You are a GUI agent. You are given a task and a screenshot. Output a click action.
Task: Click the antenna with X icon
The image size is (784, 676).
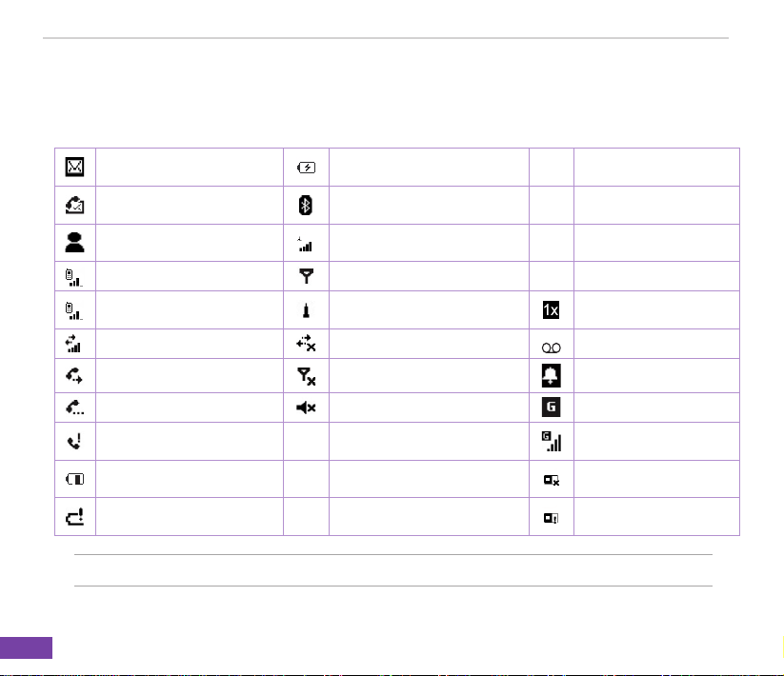click(306, 376)
